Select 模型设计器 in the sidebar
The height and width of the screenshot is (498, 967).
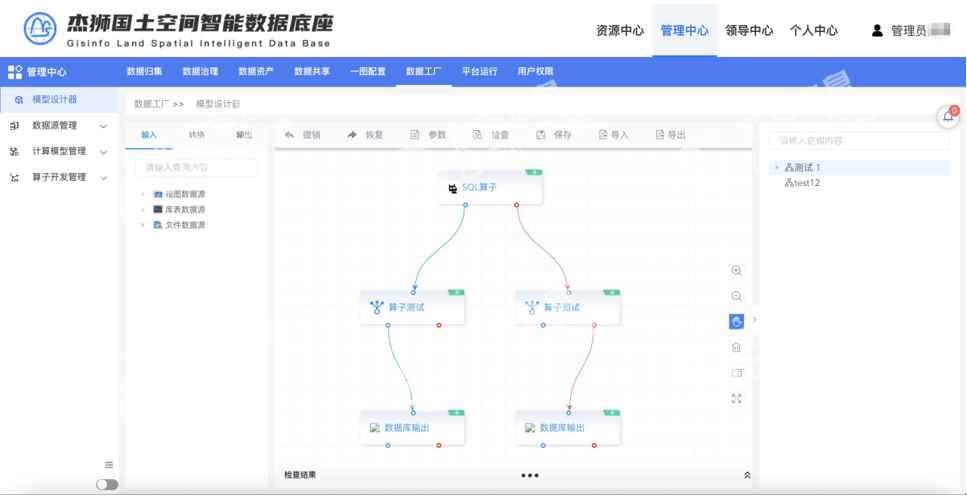[x=59, y=100]
